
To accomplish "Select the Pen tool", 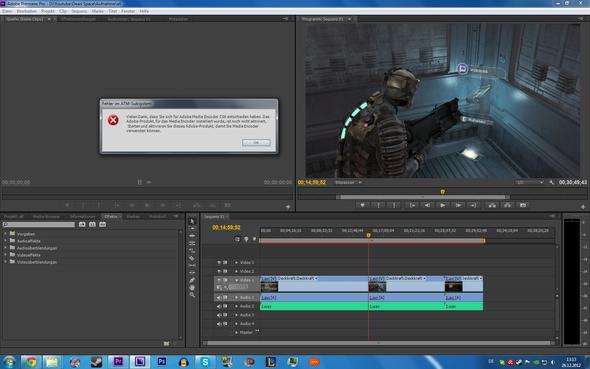I will coord(192,280).
